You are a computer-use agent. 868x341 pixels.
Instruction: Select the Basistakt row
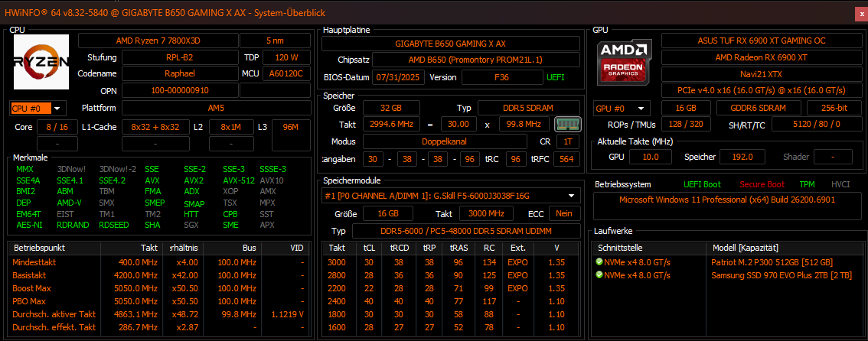point(158,275)
